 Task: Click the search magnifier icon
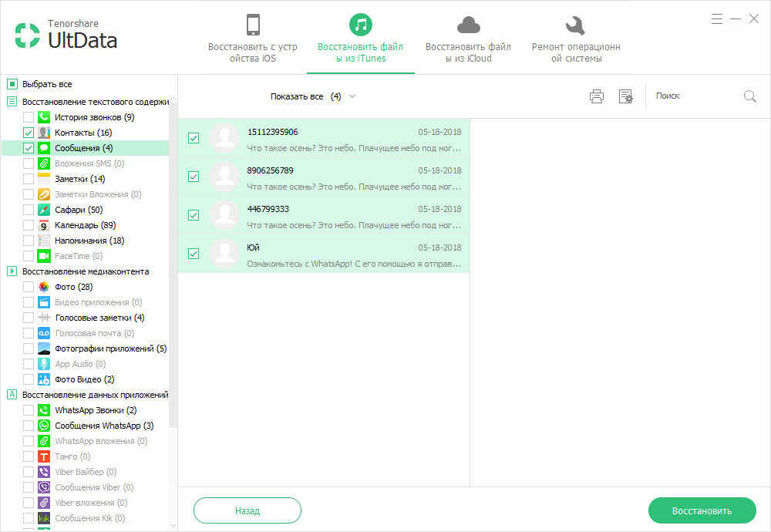point(750,96)
